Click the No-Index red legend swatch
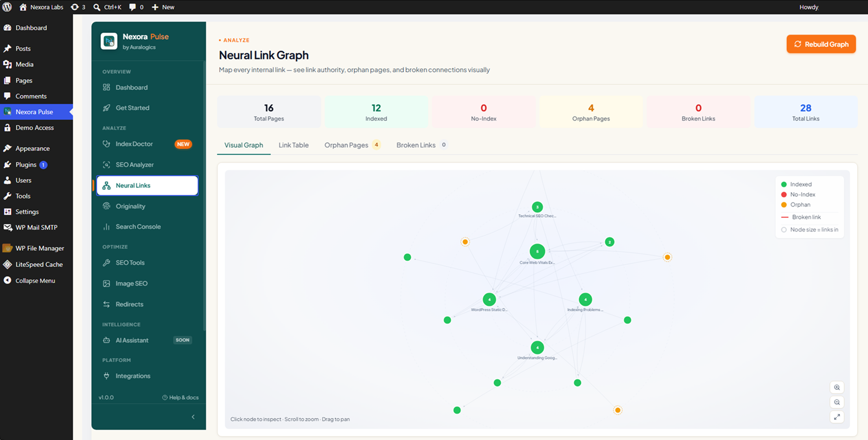 tap(784, 195)
